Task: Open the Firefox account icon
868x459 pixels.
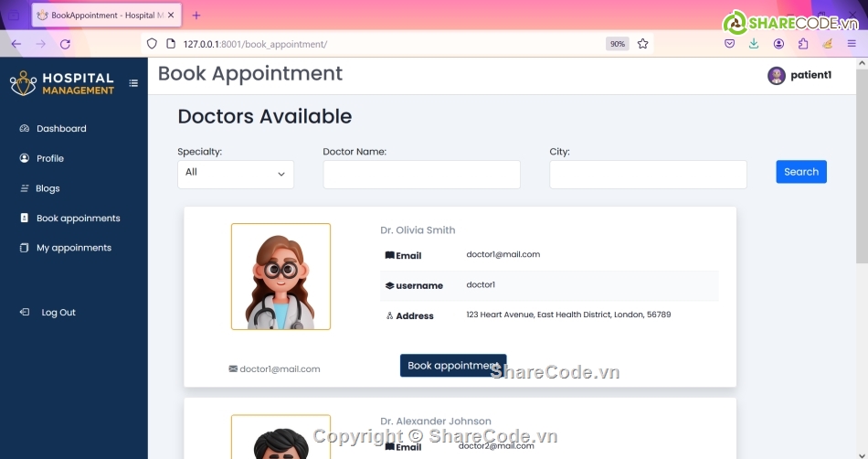Action: point(778,44)
